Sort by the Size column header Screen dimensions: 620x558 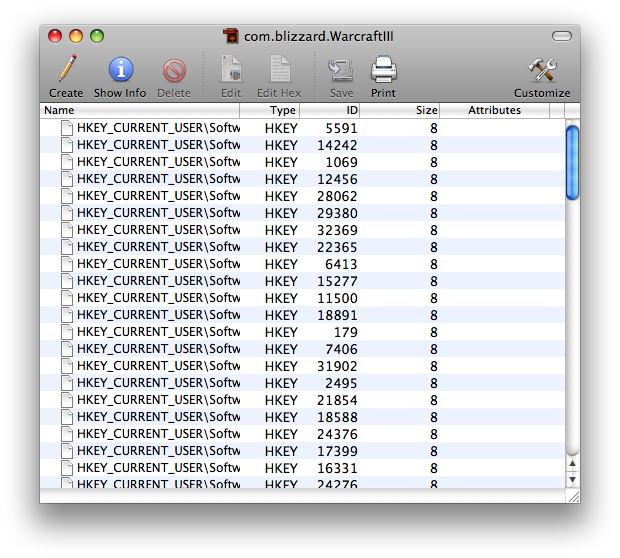coord(399,110)
